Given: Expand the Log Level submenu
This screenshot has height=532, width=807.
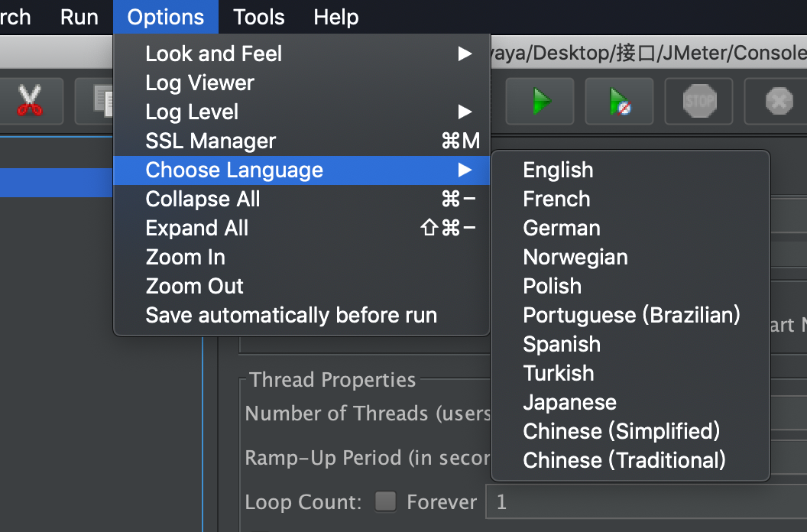Looking at the screenshot, I should [301, 112].
